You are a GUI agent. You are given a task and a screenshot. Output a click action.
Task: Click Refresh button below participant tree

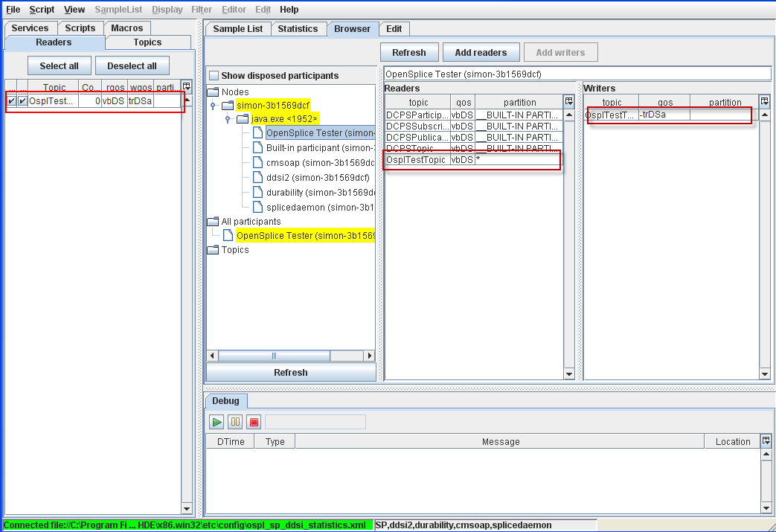[x=291, y=372]
